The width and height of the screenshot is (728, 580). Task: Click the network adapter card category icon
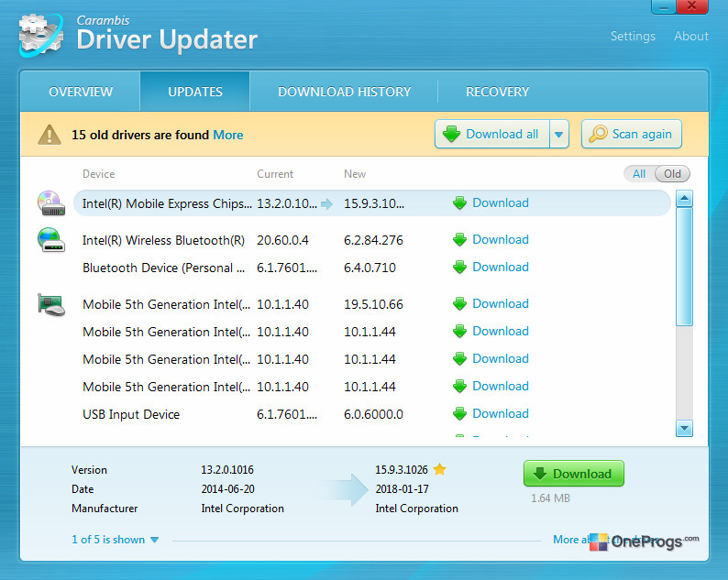(51, 304)
